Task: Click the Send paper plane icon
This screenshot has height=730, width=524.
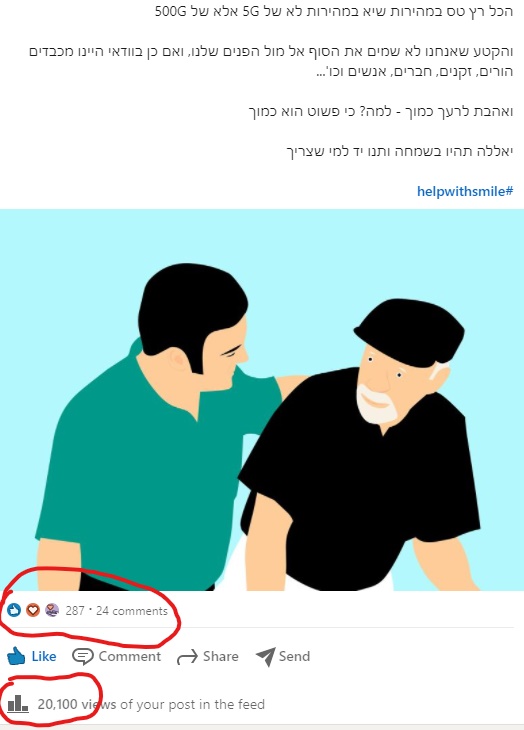Action: pyautogui.click(x=265, y=656)
